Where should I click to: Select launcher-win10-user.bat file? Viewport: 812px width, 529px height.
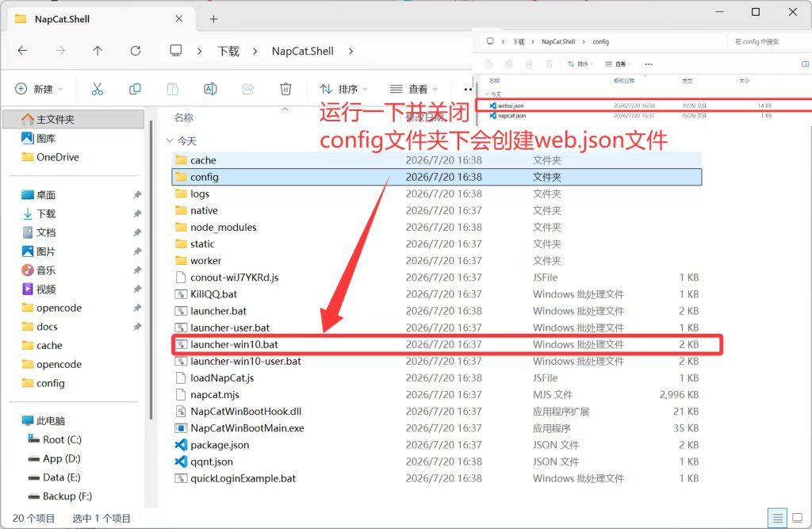437,361
